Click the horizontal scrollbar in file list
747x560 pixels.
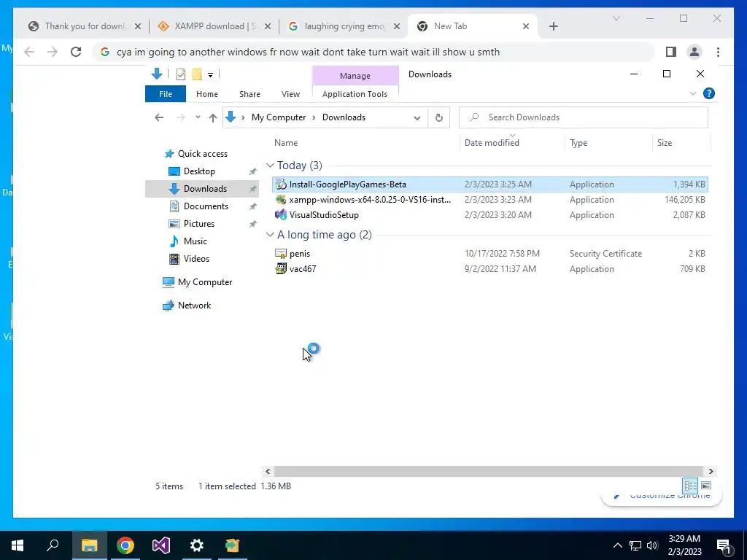[488, 471]
